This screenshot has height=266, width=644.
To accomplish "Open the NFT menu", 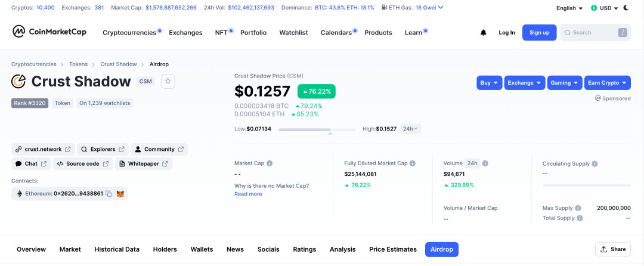I will pos(221,33).
